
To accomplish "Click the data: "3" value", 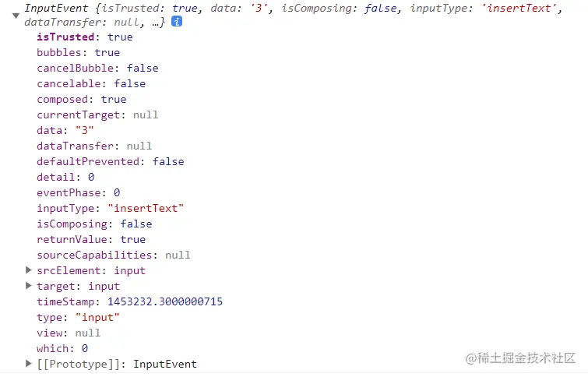I will click(85, 131).
